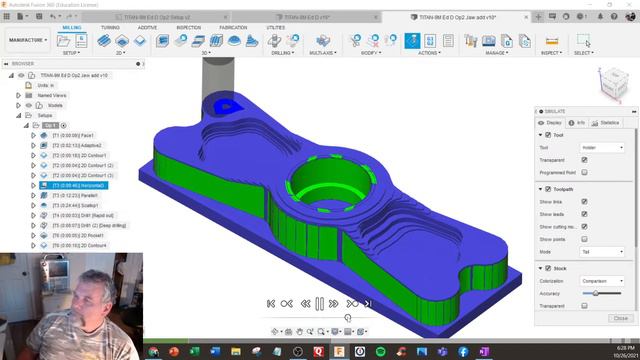Select the 3D Scallop toolpath icon
Image resolution: width=640 pixels, height=360 pixels.
234,40
